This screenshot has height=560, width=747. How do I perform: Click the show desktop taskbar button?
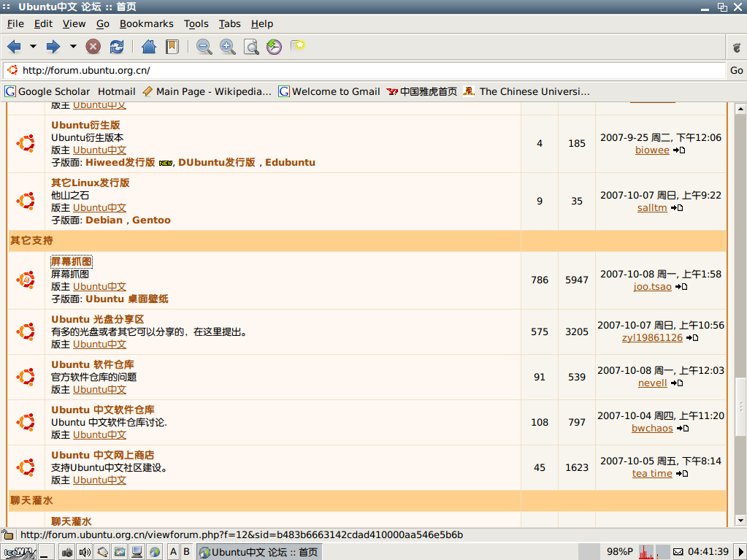tap(46, 553)
